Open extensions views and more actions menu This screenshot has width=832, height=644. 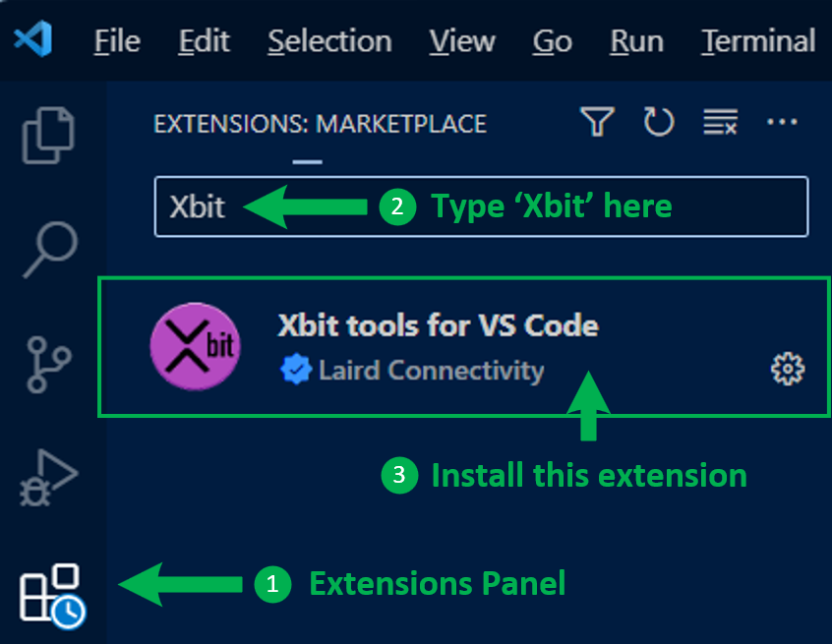782,123
